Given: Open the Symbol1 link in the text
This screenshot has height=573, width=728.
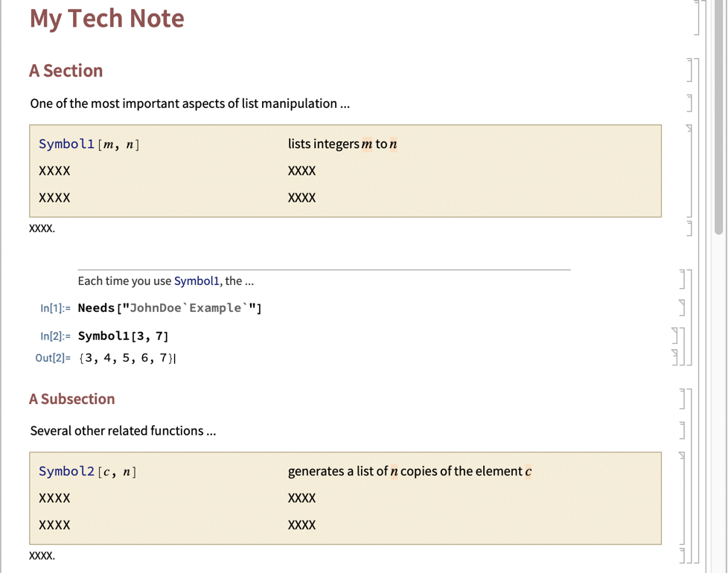Looking at the screenshot, I should (197, 281).
